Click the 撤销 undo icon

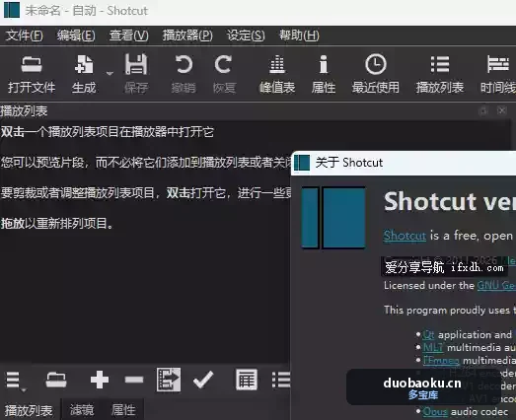(x=184, y=74)
